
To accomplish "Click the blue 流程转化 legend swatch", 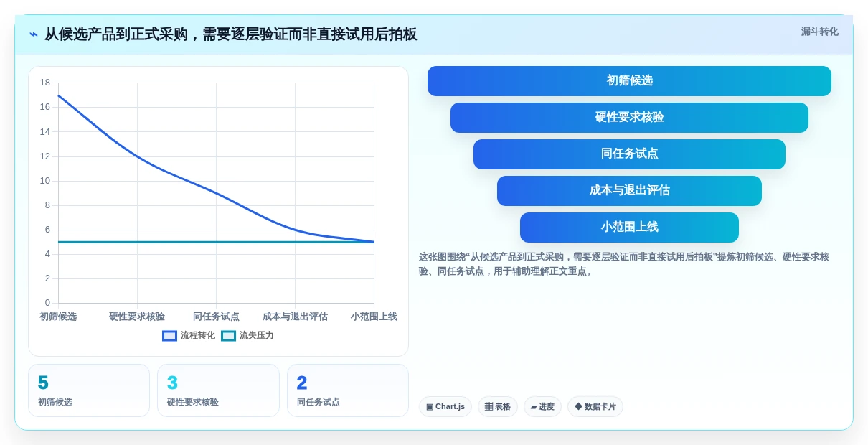I will tap(169, 335).
